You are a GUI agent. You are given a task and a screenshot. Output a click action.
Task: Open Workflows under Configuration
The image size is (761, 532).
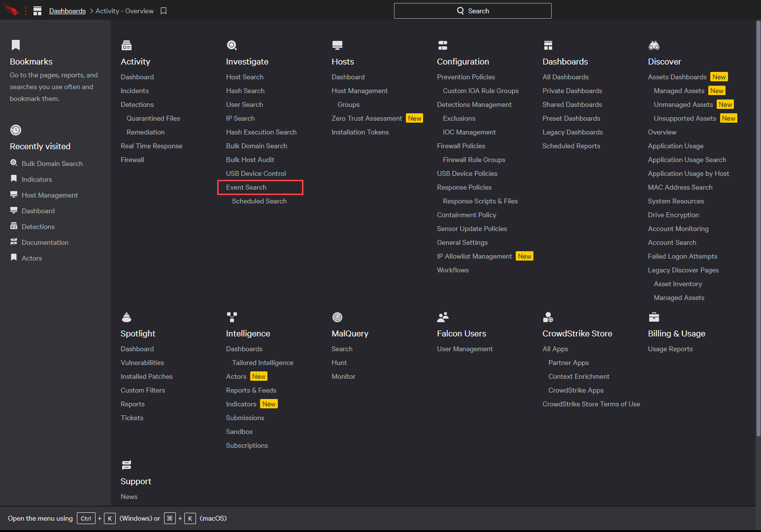[x=453, y=270]
